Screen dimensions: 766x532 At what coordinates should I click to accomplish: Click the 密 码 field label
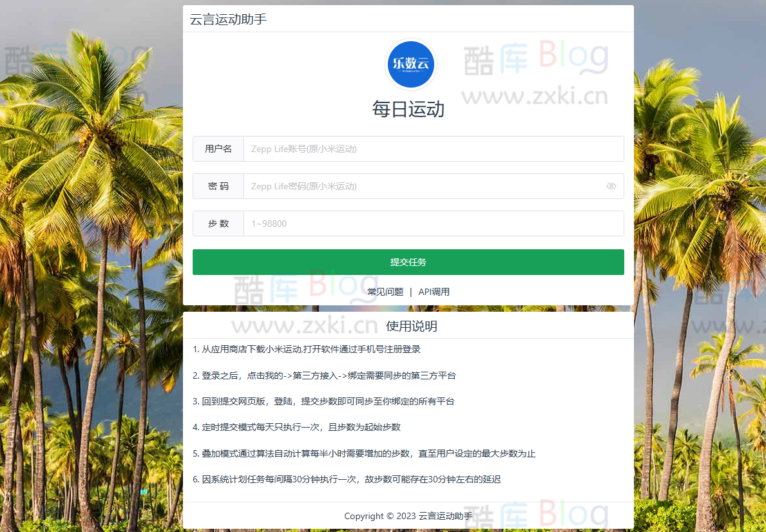(x=218, y=186)
